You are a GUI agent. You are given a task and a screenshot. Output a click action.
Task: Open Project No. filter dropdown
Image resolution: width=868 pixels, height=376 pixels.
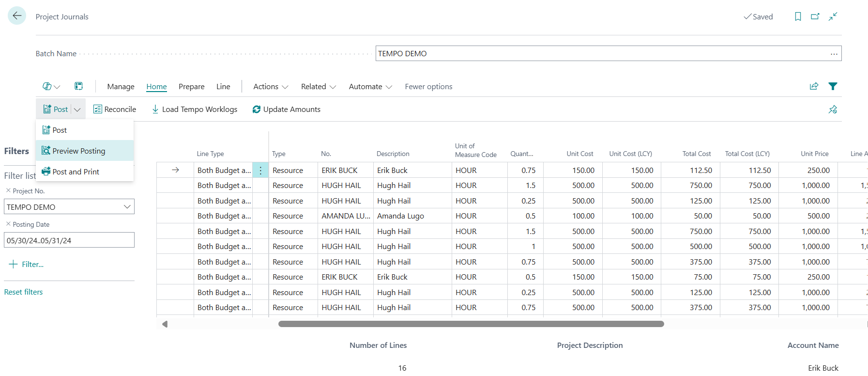(x=127, y=207)
